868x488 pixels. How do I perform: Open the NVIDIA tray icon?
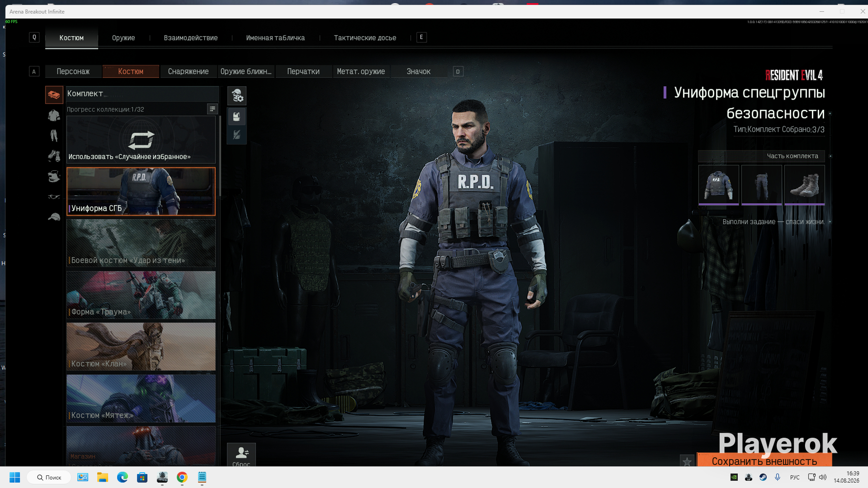tap(734, 477)
